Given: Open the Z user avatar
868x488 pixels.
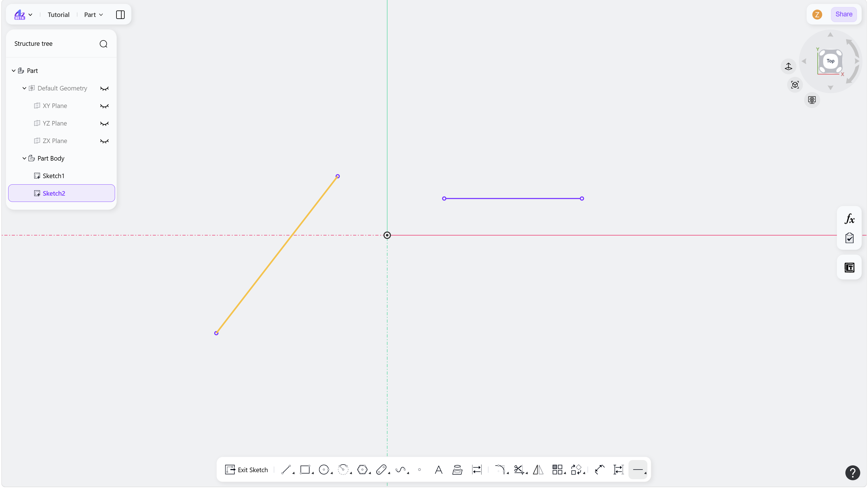Looking at the screenshot, I should (x=817, y=14).
